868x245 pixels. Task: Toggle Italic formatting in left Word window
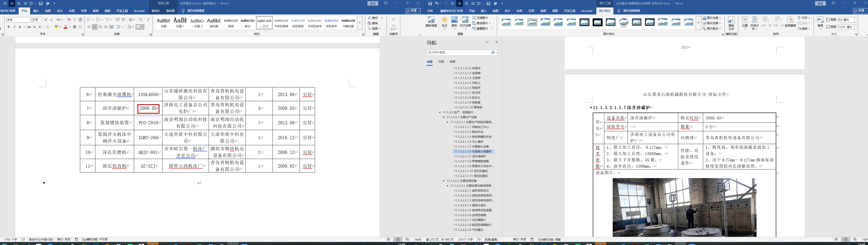tap(14, 27)
